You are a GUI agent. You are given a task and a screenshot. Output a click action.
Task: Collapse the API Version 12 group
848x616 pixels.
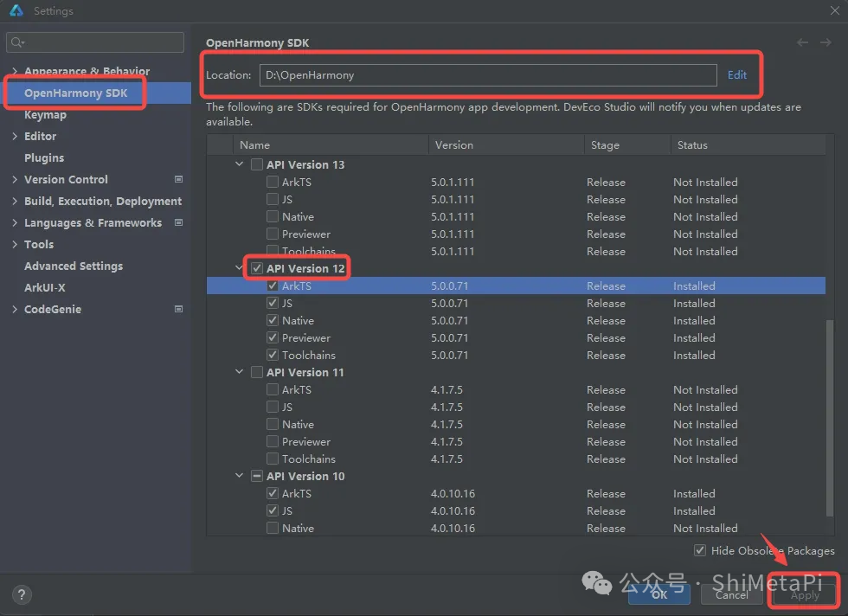point(239,267)
